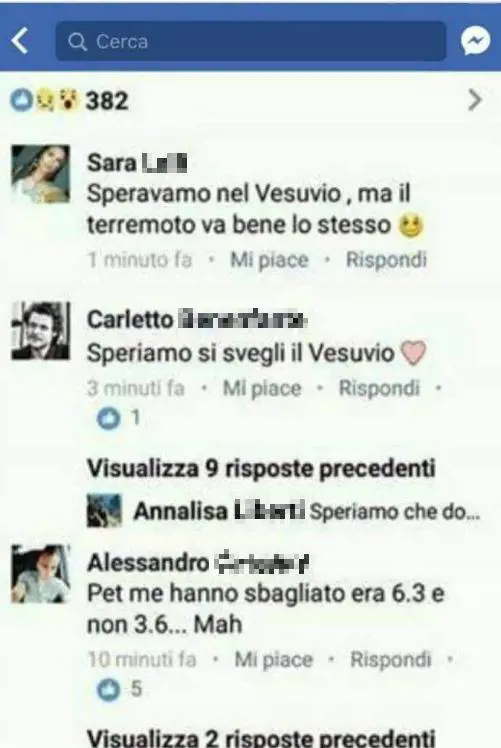
Task: Focus the Cerca search field
Action: [251, 41]
